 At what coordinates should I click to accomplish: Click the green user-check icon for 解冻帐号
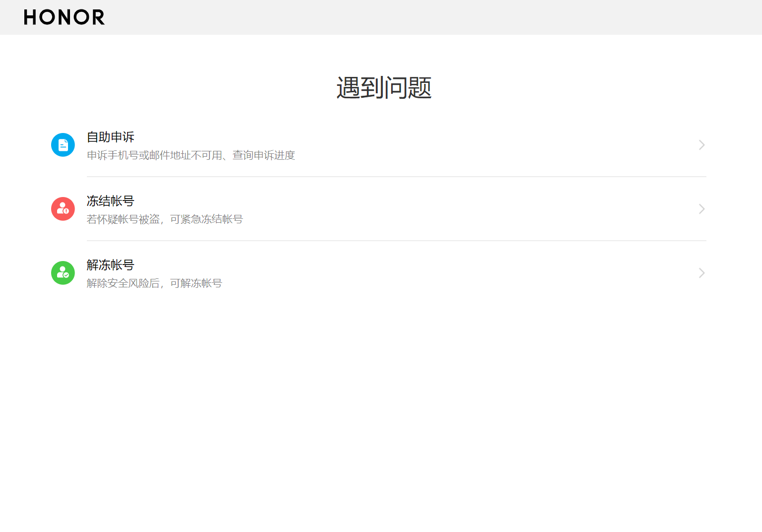63,273
